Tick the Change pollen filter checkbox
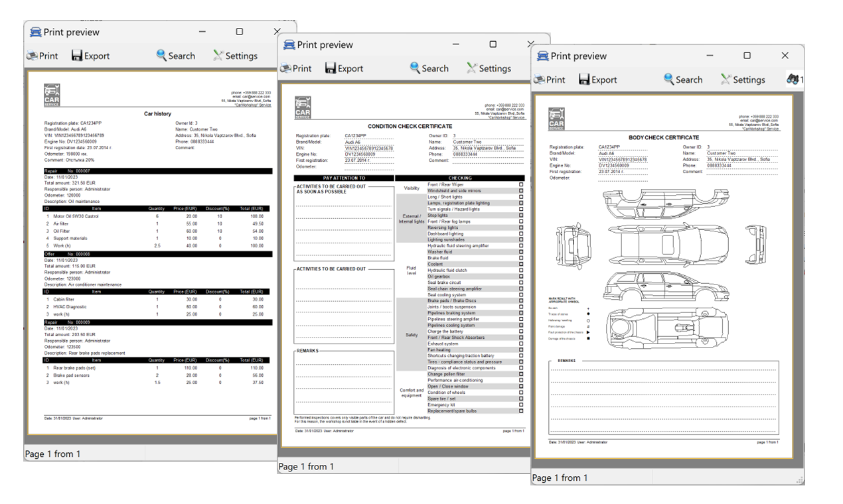Viewport: 843px width, 504px height. [521, 374]
